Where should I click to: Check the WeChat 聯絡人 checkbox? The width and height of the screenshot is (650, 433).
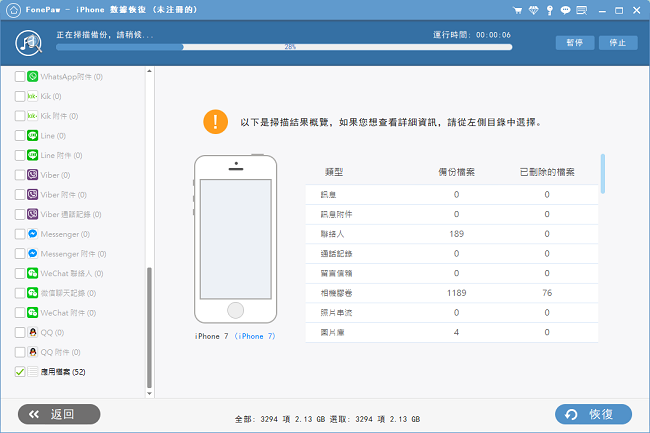pos(19,273)
